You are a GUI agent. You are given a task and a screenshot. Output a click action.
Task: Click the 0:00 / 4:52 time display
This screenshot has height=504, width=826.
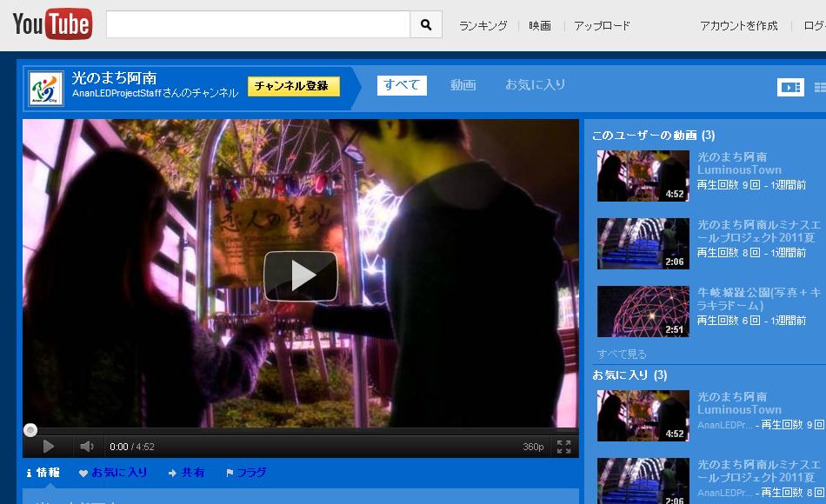[x=131, y=447]
